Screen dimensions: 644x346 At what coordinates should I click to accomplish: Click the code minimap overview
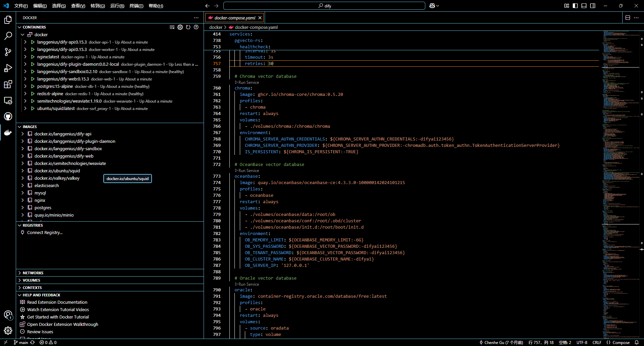pyautogui.click(x=620, y=184)
